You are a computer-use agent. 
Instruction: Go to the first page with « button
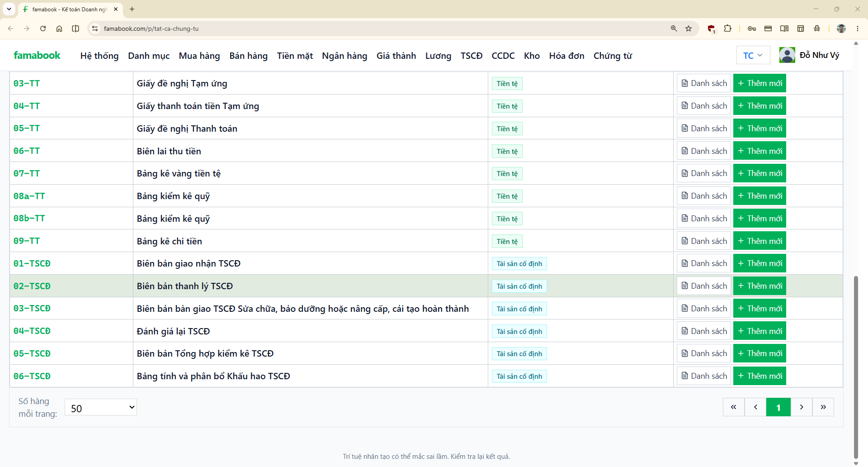coord(733,407)
